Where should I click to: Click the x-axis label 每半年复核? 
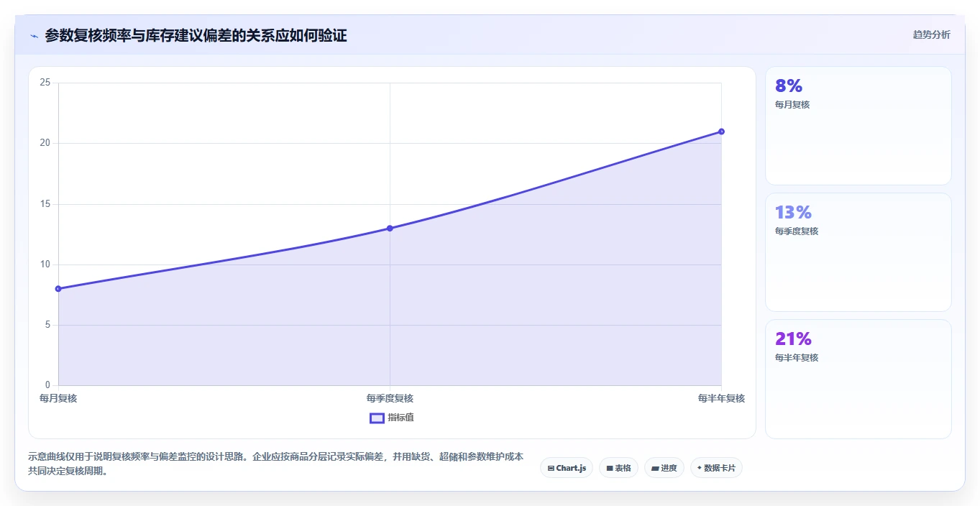coord(721,398)
